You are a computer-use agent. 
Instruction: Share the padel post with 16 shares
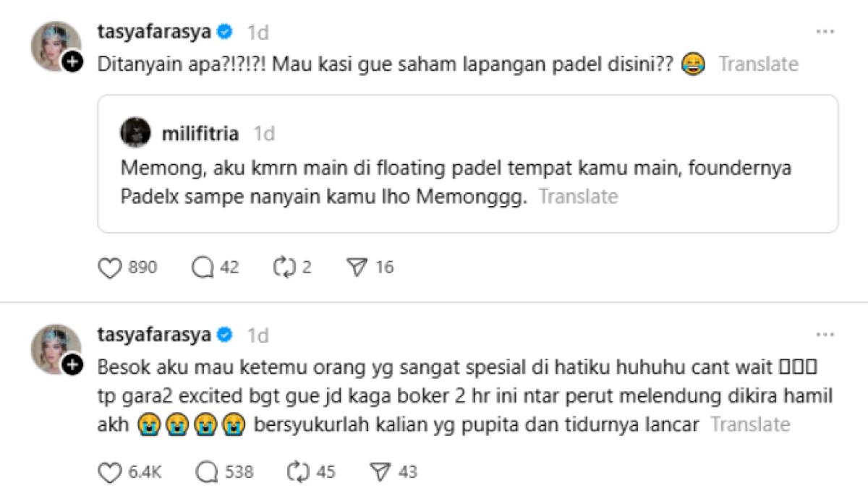[x=358, y=267]
